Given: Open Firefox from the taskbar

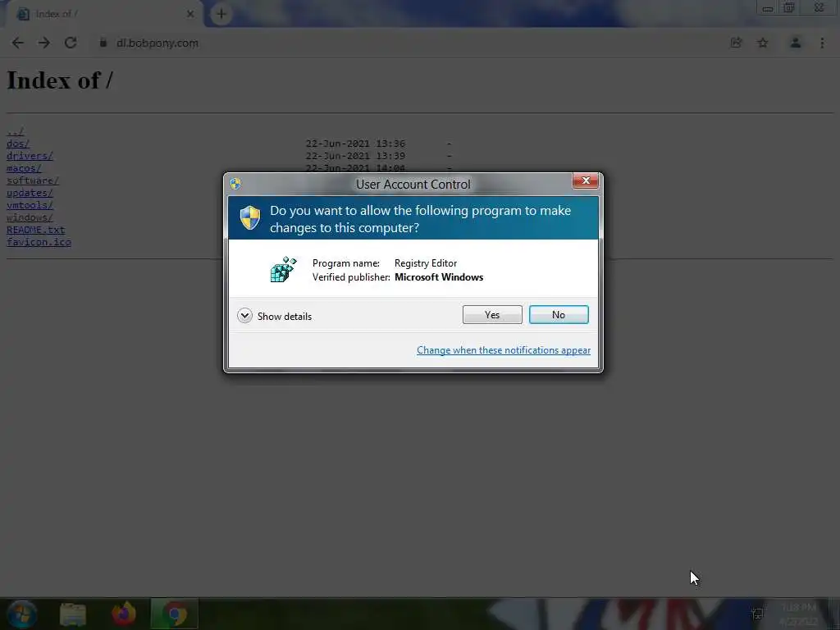Looking at the screenshot, I should coord(124,614).
